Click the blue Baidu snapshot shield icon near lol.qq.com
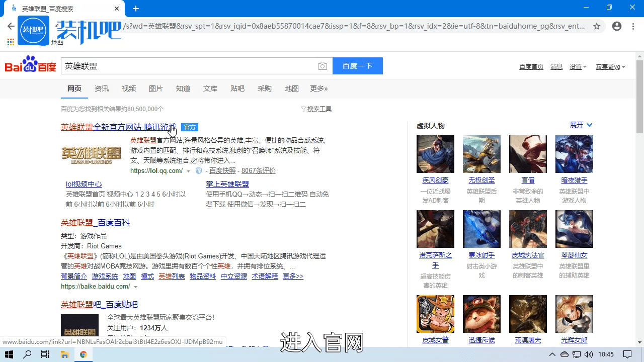The width and height of the screenshot is (644, 362). pyautogui.click(x=198, y=170)
